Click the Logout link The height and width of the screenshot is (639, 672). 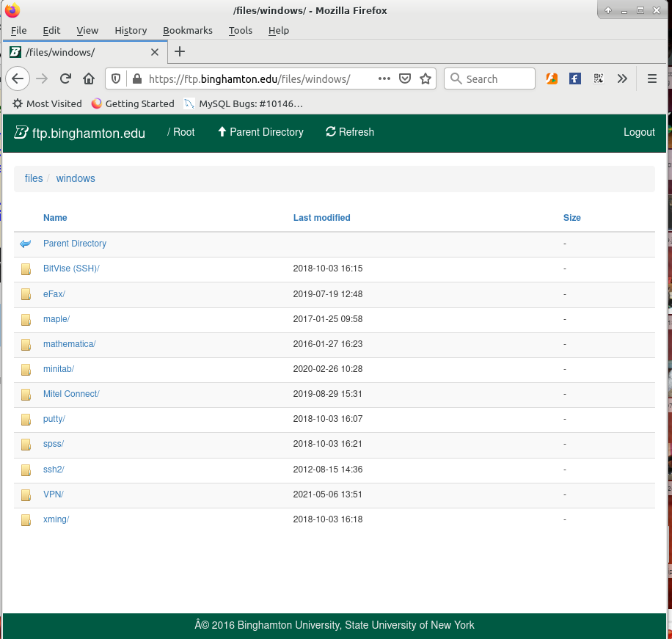click(x=639, y=132)
